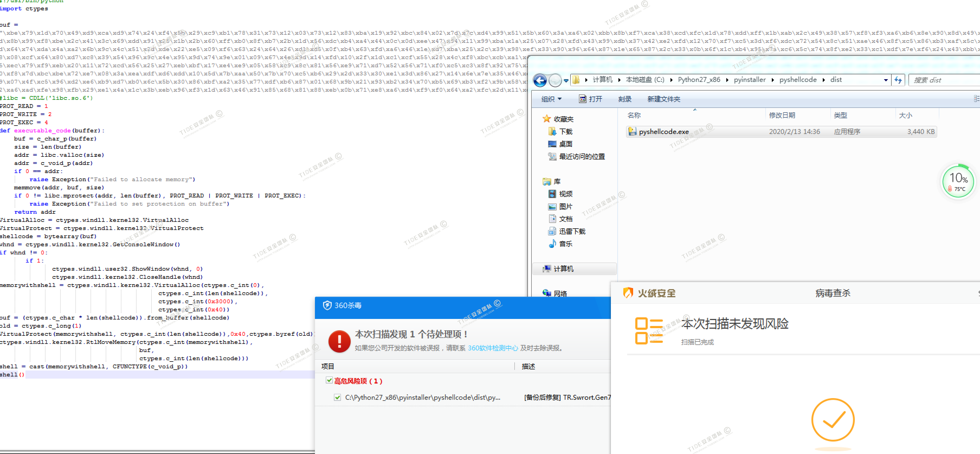Click the 新建文件夹 toolbar item
Viewport: 980px width, 454px height.
pos(663,99)
